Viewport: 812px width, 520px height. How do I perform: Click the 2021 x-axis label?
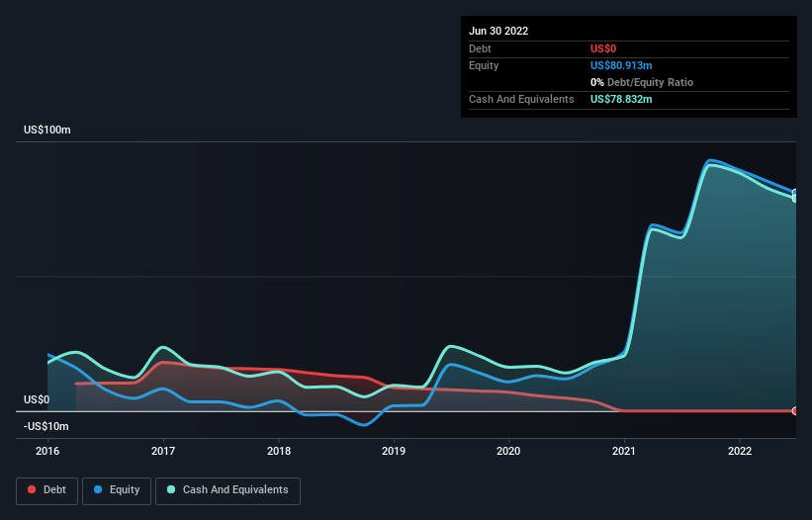[x=624, y=451]
